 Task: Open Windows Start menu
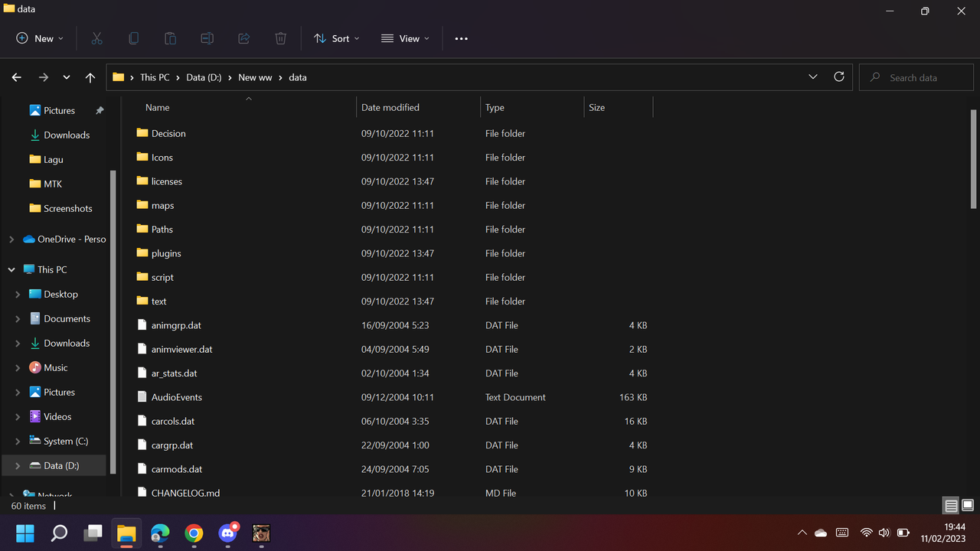[25, 533]
